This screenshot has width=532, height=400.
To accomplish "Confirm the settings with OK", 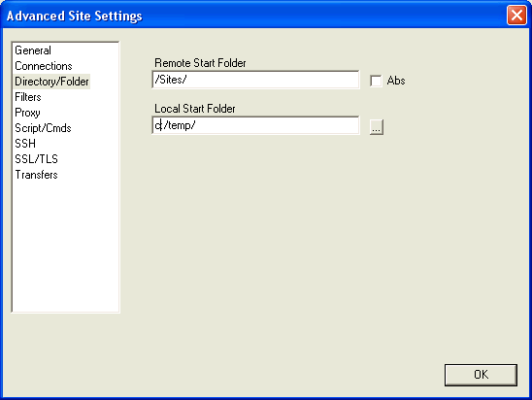I will 481,375.
